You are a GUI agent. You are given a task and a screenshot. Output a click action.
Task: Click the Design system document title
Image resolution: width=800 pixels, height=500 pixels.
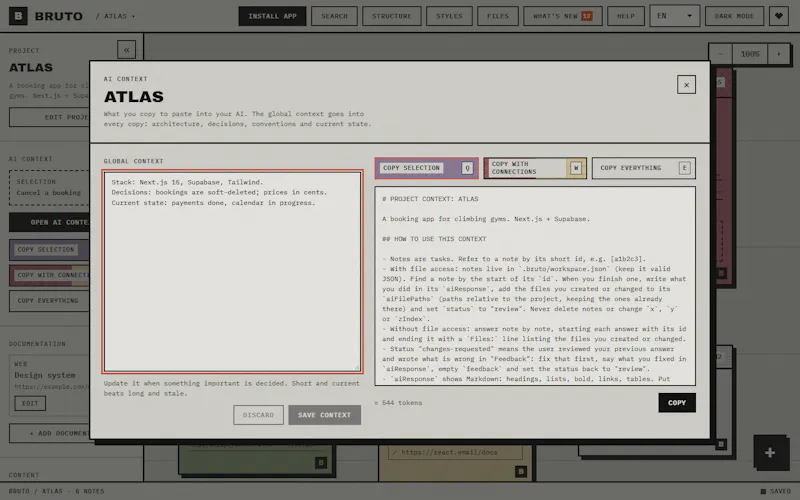(x=44, y=375)
